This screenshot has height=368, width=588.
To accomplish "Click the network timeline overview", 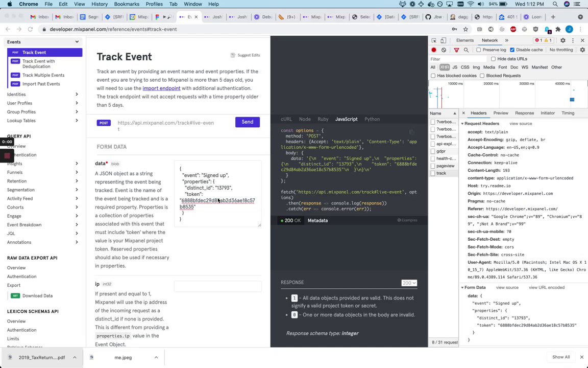I will tap(508, 95).
